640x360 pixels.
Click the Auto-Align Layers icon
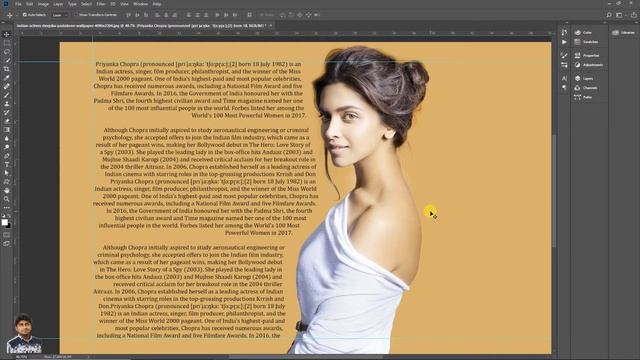(249, 15)
